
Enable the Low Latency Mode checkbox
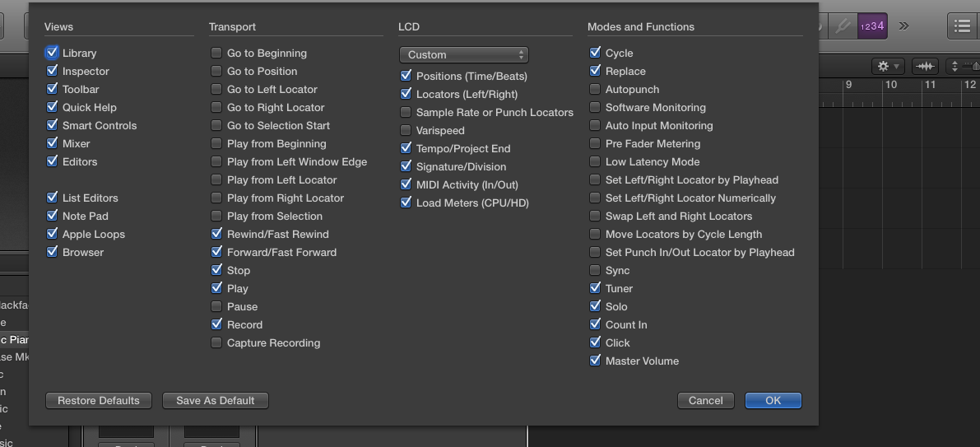tap(596, 161)
